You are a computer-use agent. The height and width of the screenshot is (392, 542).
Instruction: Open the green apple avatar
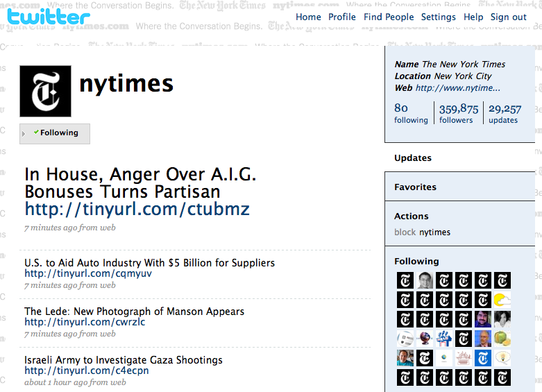point(502,339)
